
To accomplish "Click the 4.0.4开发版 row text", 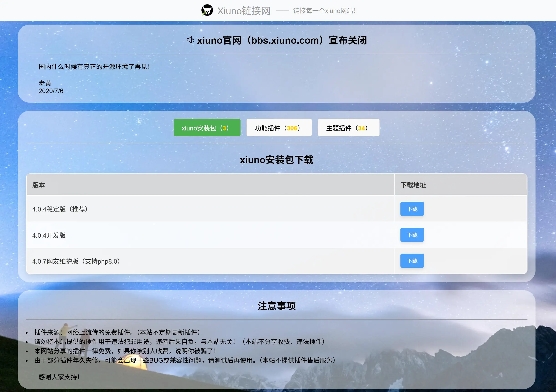I will coord(49,235).
